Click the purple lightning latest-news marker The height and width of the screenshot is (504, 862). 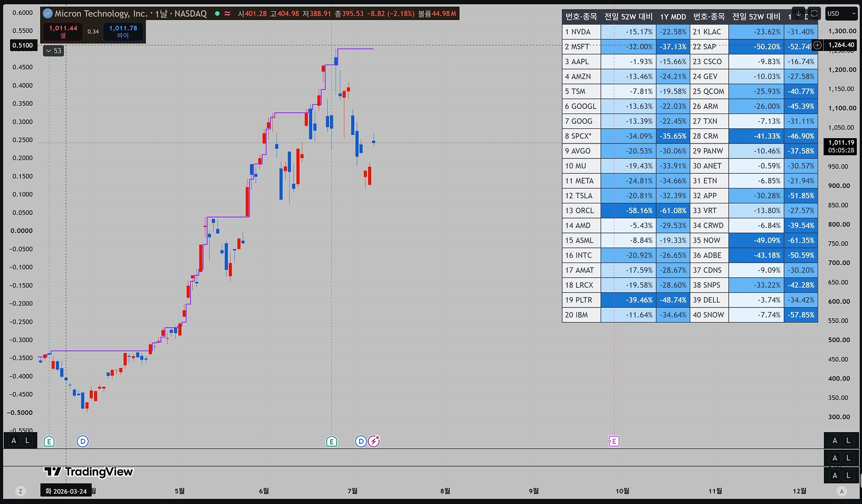(374, 442)
